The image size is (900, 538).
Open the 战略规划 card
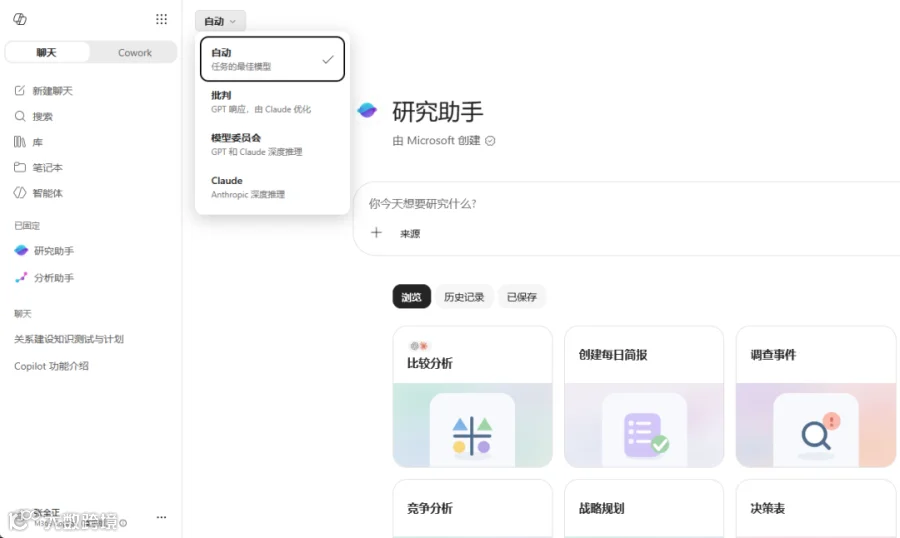(x=644, y=509)
